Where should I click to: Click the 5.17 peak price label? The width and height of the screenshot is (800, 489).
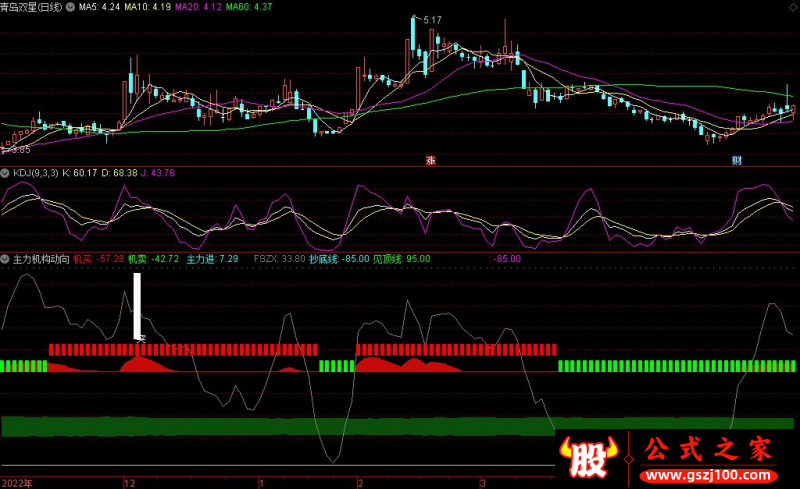[x=432, y=20]
